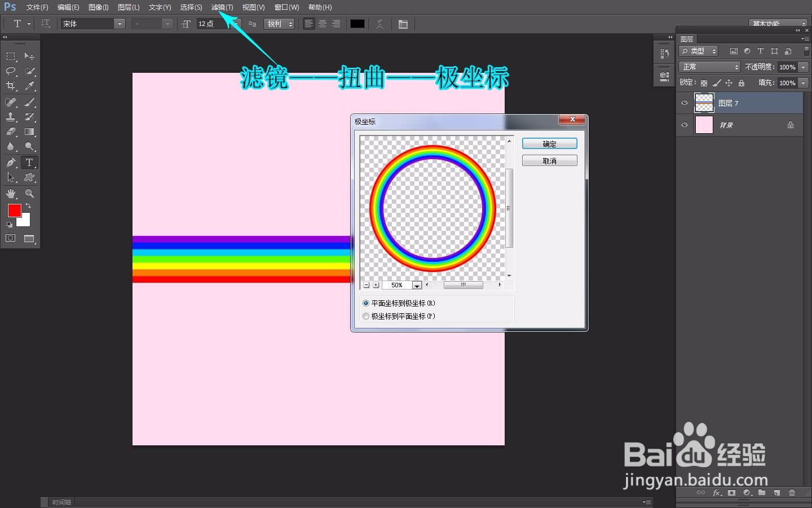The image size is (812, 508).
Task: Select the Path Selection tool
Action: click(11, 177)
